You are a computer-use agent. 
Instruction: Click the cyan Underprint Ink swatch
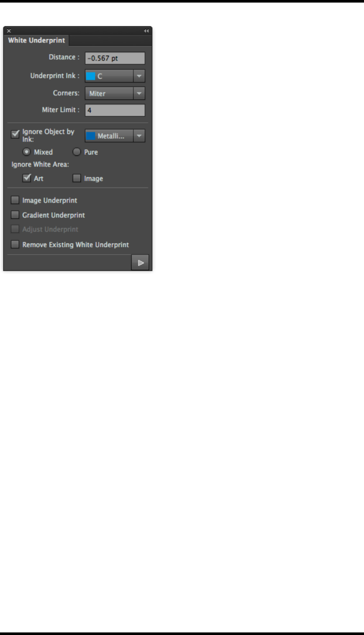click(91, 76)
